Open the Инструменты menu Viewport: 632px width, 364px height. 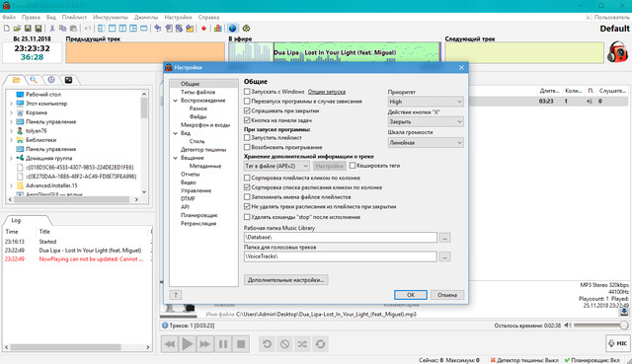[110, 18]
